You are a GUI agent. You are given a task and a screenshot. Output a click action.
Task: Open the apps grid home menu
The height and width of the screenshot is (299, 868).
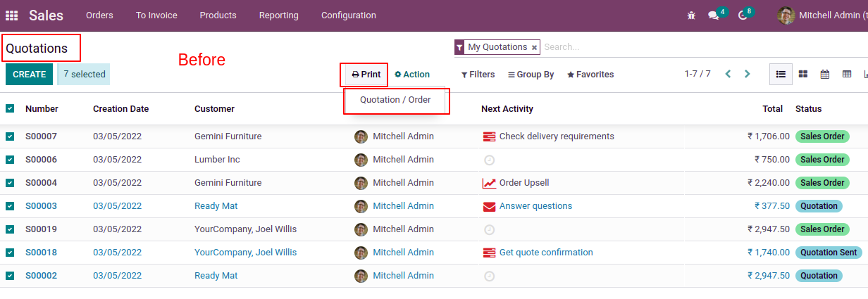point(12,15)
